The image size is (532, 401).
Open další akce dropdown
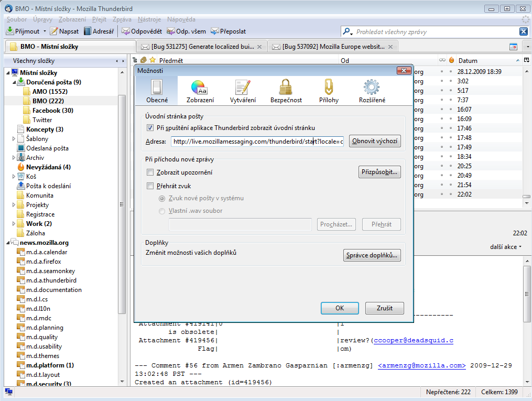506,247
